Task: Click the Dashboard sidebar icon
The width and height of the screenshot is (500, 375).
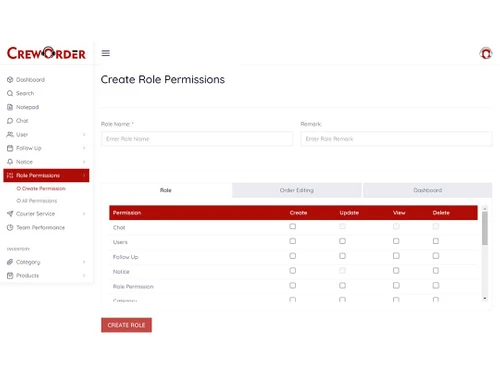Action: [10, 80]
